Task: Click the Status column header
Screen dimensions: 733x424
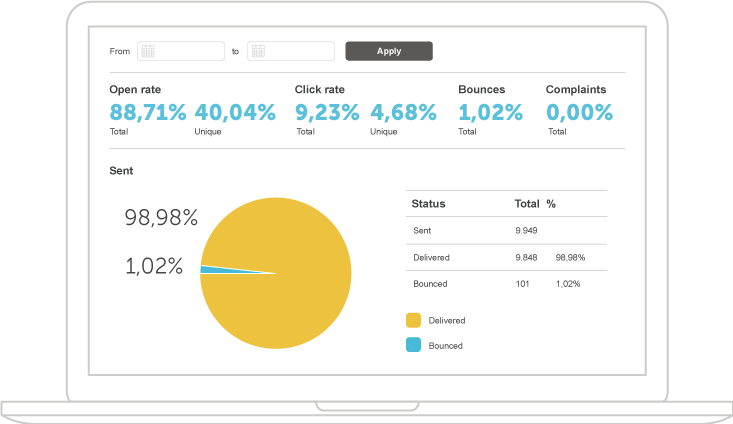Action: click(x=429, y=204)
